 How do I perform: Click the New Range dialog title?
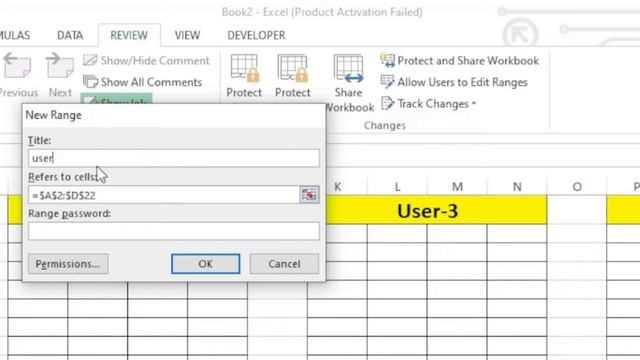click(x=53, y=115)
